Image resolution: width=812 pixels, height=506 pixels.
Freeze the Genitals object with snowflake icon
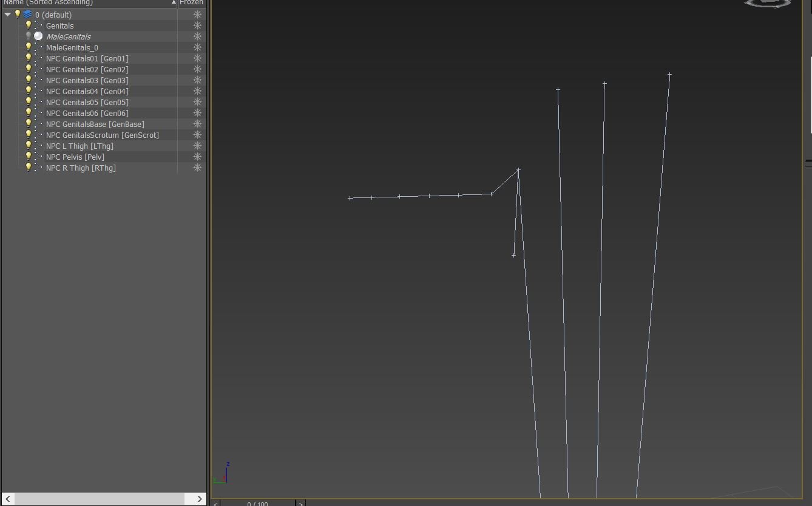coord(197,26)
